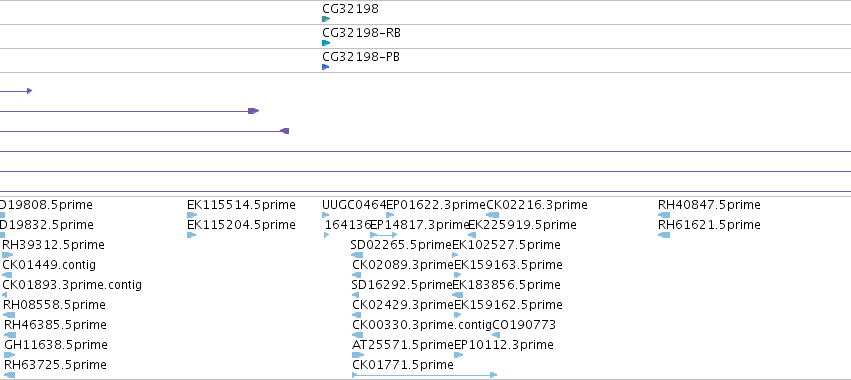
Task: Click the glyph below EK115514.5prime
Action: click(192, 215)
